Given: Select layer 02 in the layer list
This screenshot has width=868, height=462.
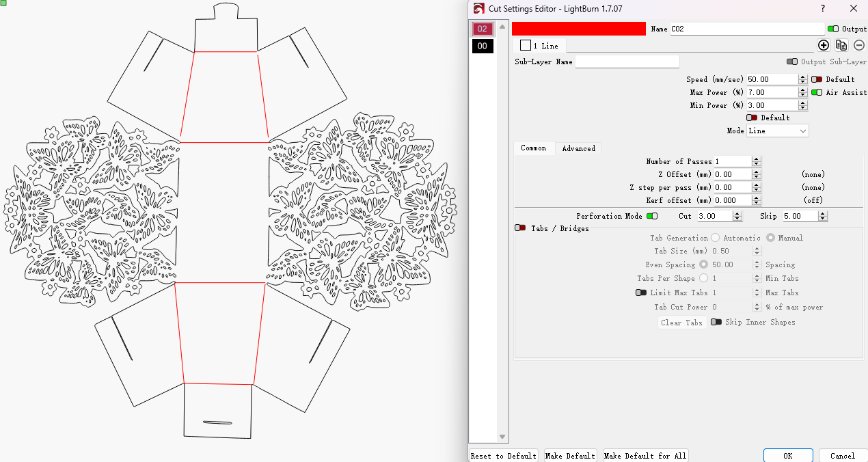Looking at the screenshot, I should point(483,29).
